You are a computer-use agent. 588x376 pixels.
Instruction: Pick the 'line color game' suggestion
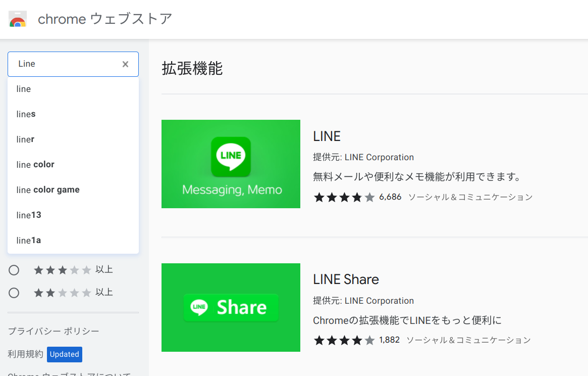[73, 190]
